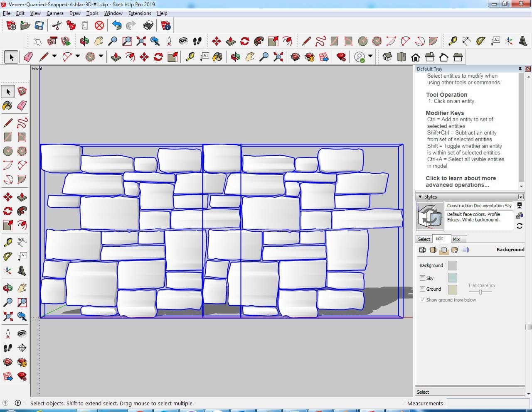Select the Tape Measure tool

[7, 242]
